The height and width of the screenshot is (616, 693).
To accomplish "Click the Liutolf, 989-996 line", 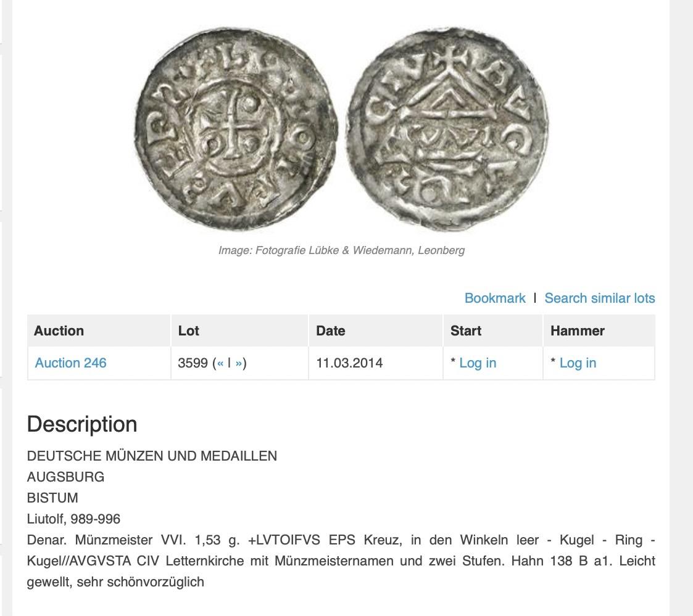I will (73, 519).
